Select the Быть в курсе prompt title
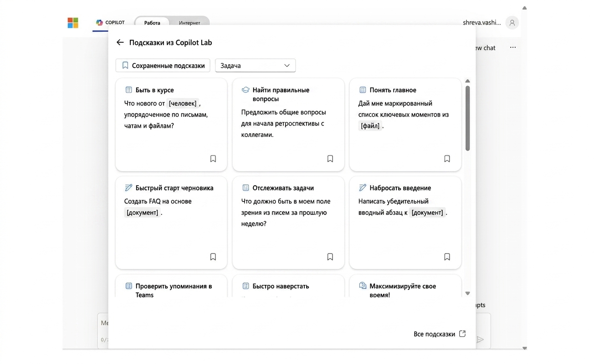This screenshot has height=364, width=594. [x=154, y=90]
